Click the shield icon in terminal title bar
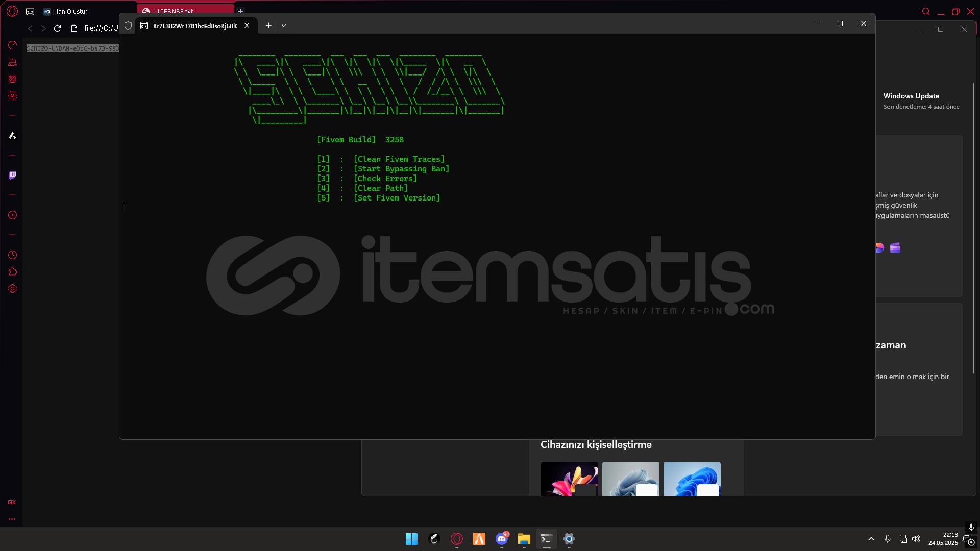This screenshot has width=980, height=551. (128, 26)
